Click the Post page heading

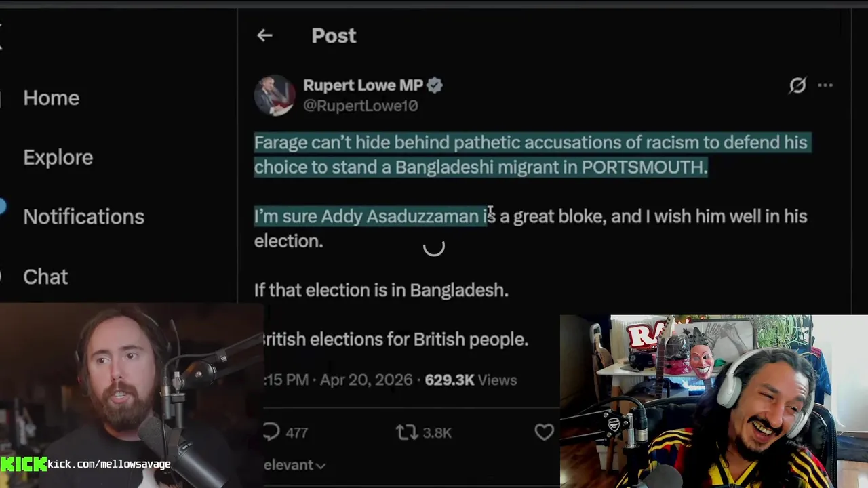click(x=334, y=36)
